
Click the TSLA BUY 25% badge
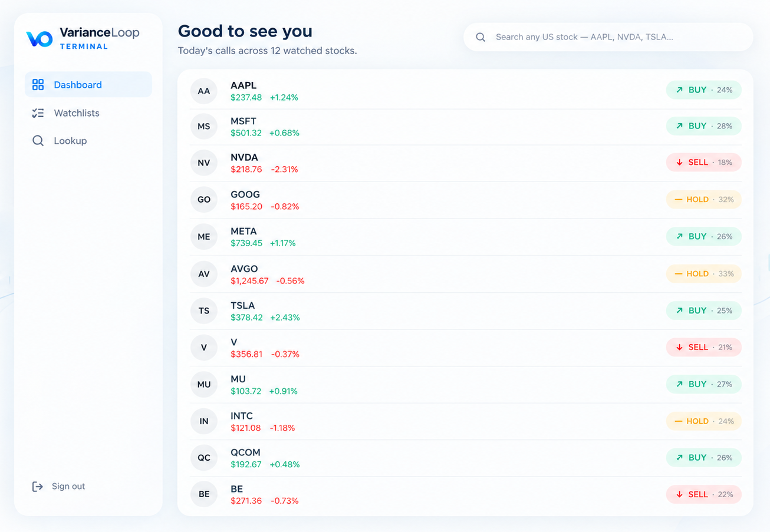click(704, 310)
